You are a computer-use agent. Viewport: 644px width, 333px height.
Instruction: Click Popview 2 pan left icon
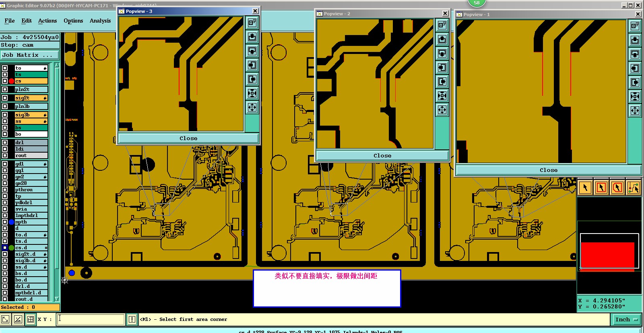click(x=442, y=68)
